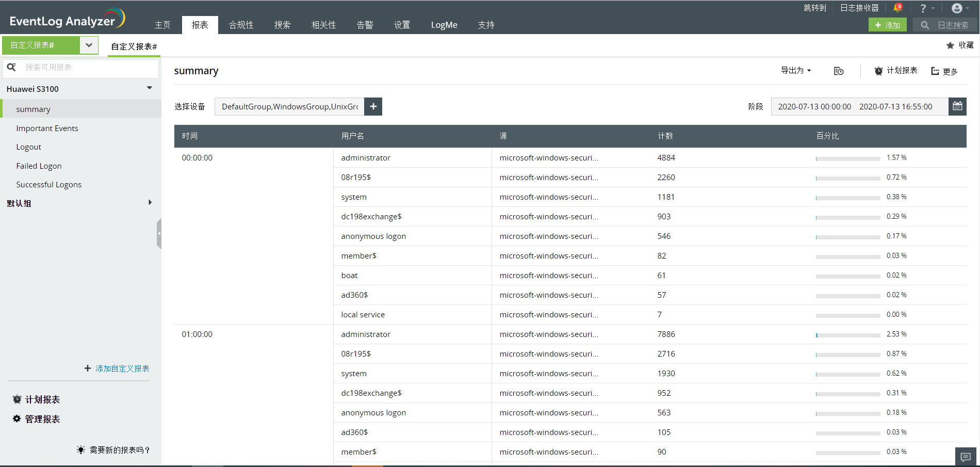Open the 告警 menu
980x467 pixels.
365,24
